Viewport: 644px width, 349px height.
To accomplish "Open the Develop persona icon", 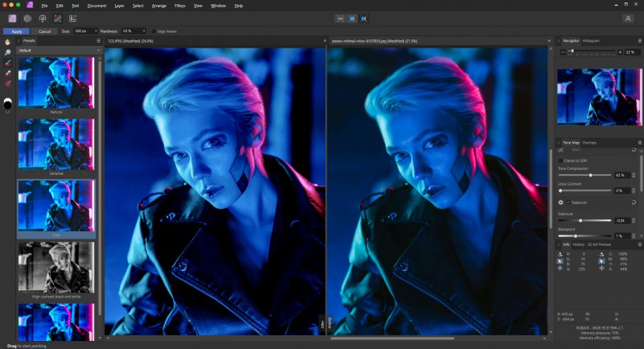I will point(43,19).
